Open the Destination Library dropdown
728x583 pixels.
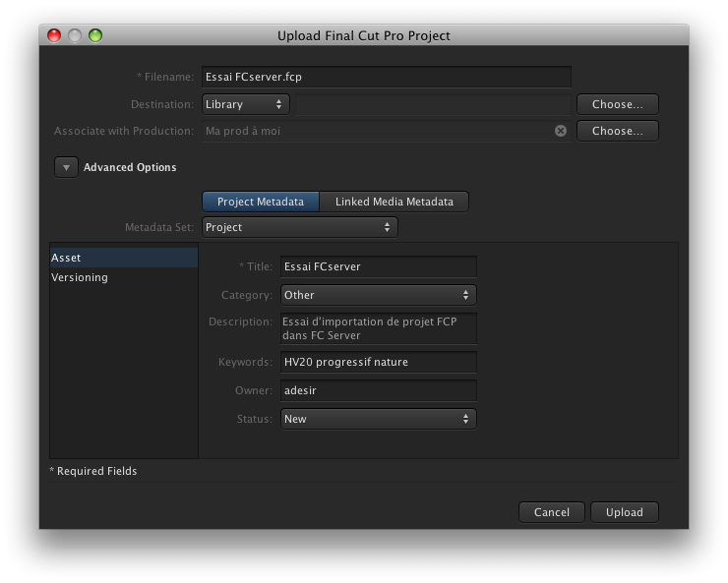coord(246,104)
